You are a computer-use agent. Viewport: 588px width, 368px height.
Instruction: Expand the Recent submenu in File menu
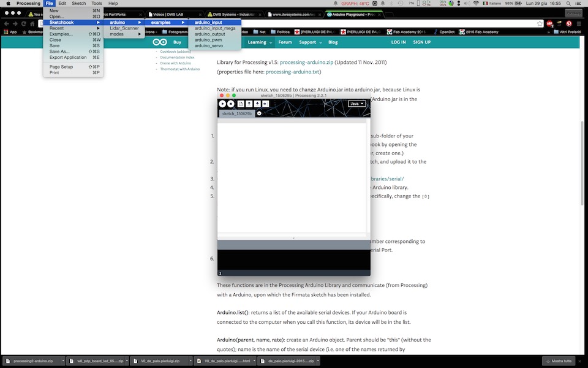point(73,28)
